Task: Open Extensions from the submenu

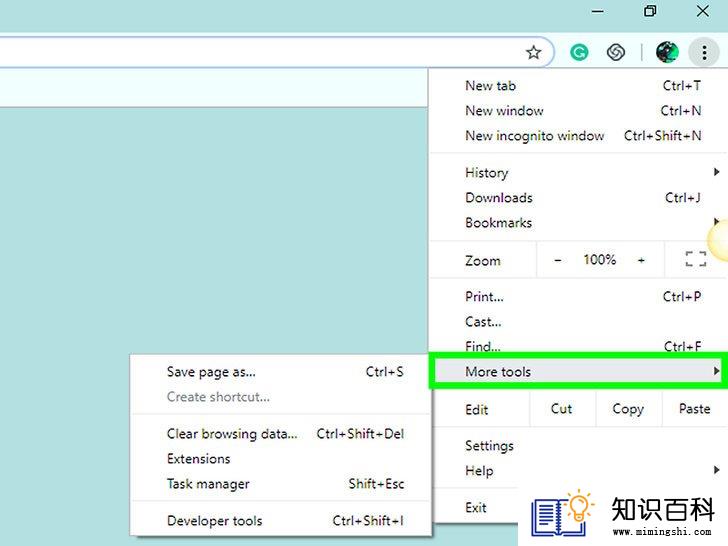Action: point(281,459)
